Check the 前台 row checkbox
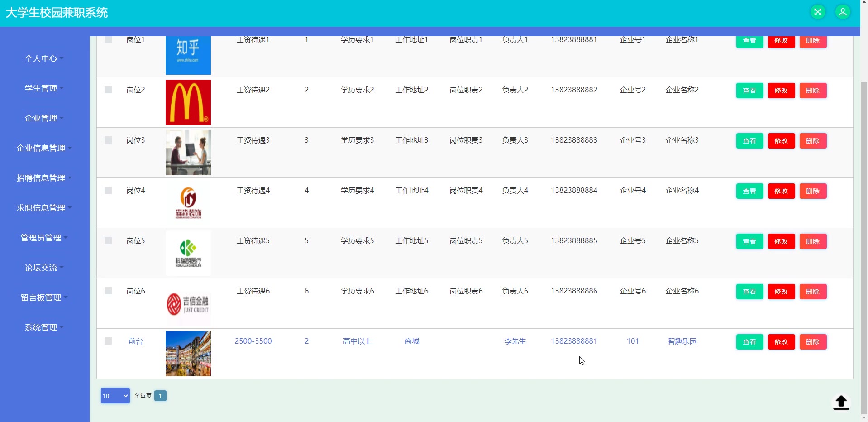Screen dimensions: 868x422 click(x=108, y=341)
